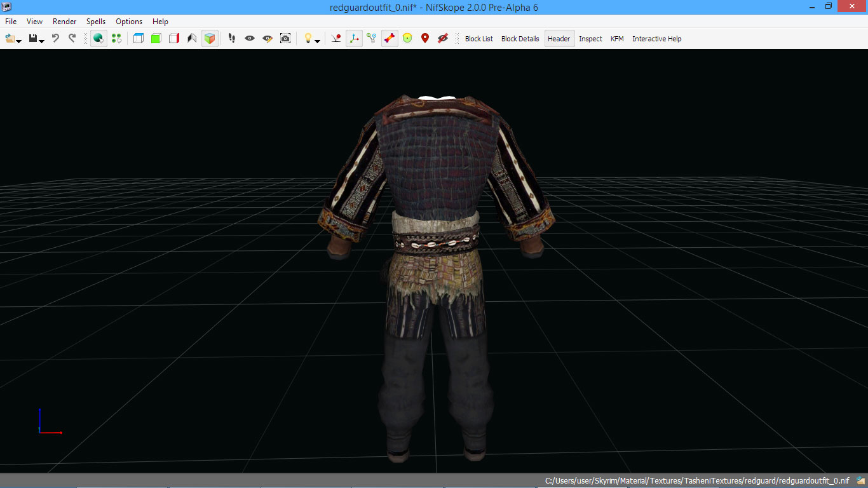Select the red side view cube

[x=173, y=39]
